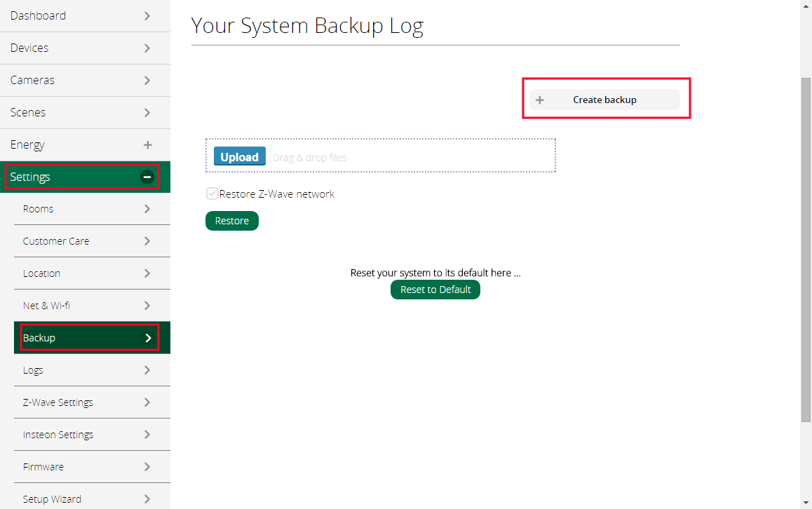Expand Energy section with plus icon
Image resolution: width=812 pixels, height=509 pixels.
147,145
